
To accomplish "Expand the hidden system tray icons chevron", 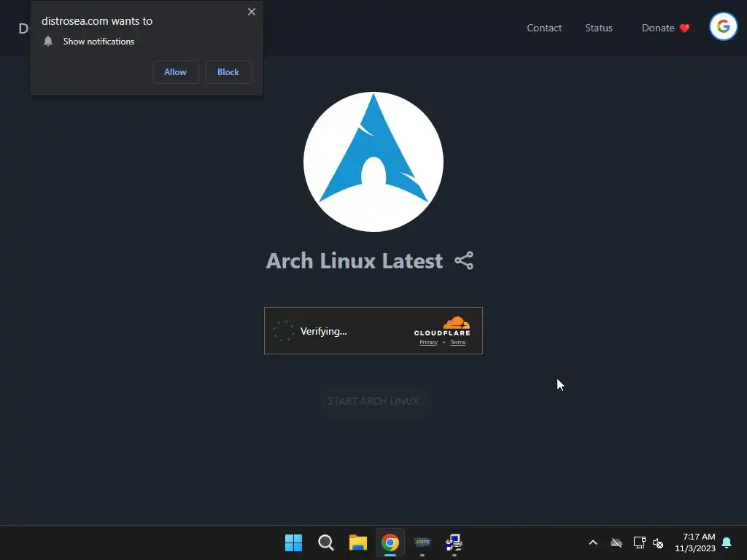I will (x=593, y=542).
